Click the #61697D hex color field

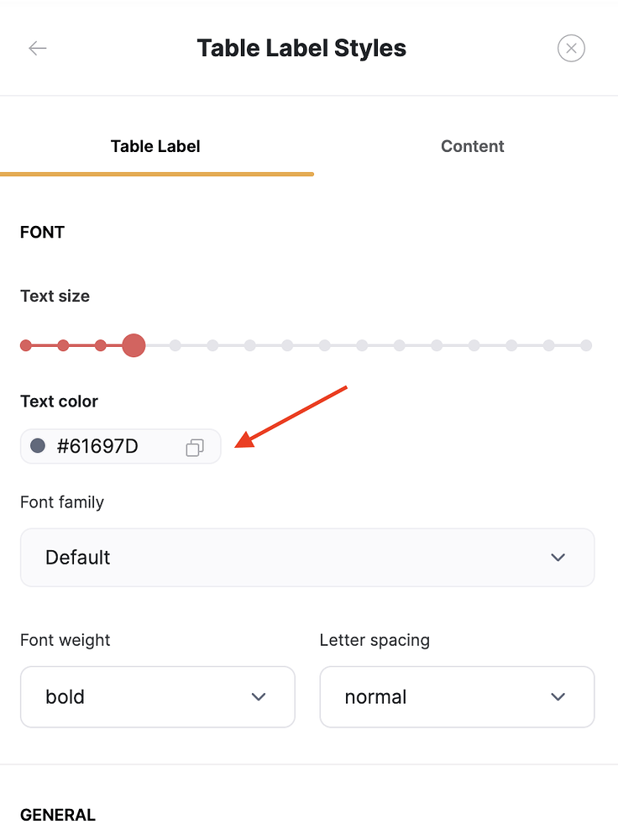click(121, 446)
